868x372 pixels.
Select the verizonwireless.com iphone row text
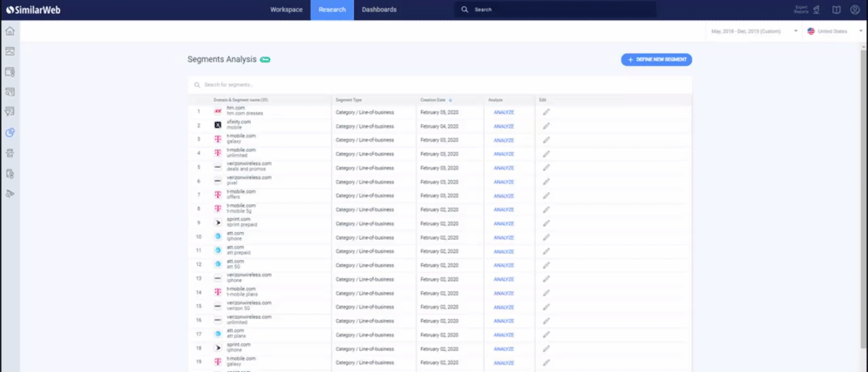coord(249,278)
